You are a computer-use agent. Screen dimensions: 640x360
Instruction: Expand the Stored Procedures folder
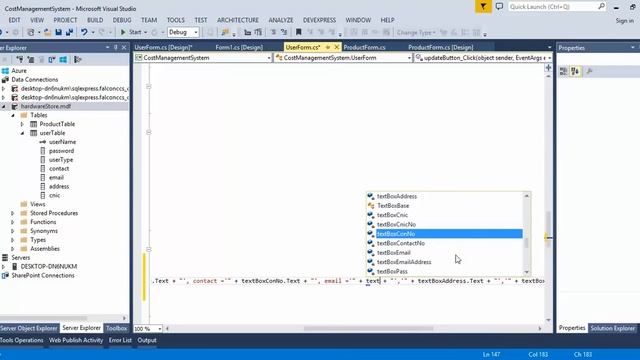tap(13, 213)
